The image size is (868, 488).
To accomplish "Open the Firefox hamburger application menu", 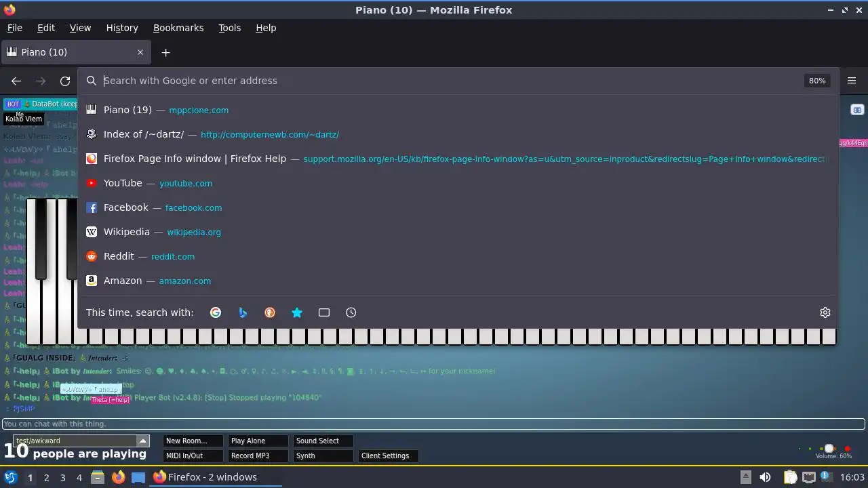I will (852, 81).
